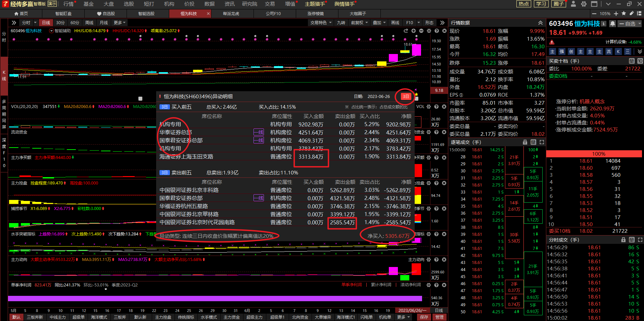Click the red warning triangle icon

[x=552, y=42]
